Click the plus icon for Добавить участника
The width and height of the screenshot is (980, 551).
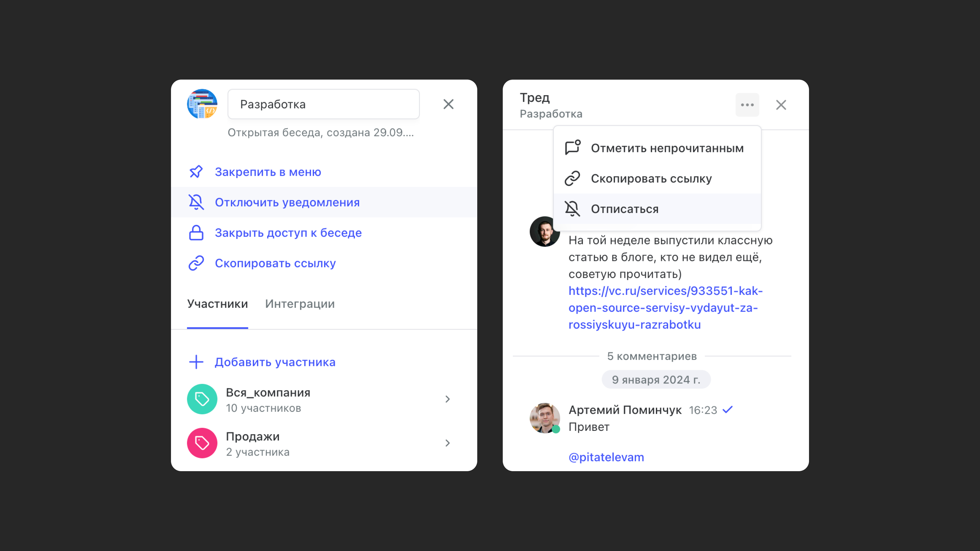pos(196,362)
